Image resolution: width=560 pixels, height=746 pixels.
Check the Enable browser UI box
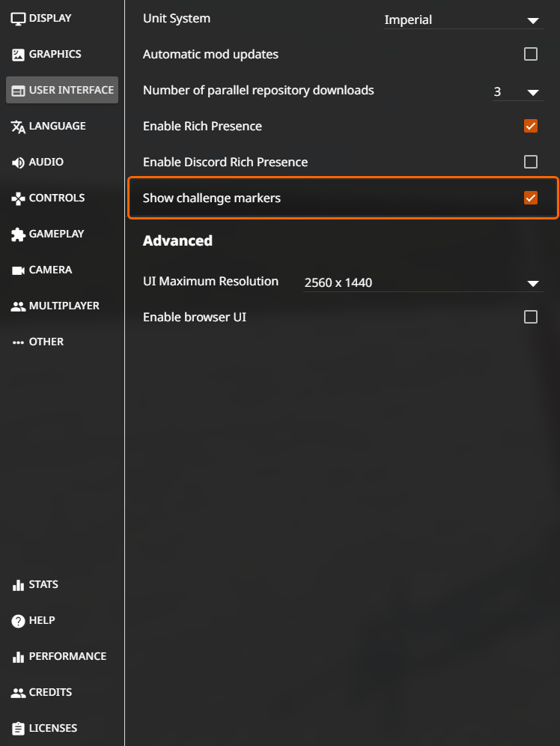531,317
